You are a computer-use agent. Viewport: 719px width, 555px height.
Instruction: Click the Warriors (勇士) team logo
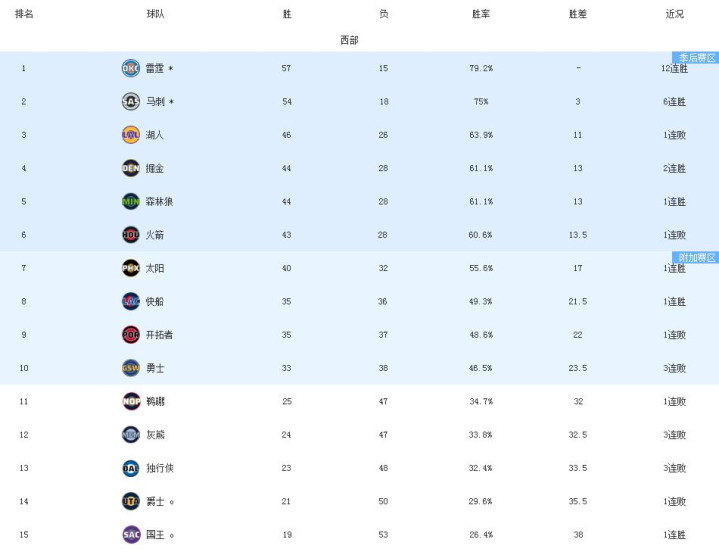click(131, 368)
